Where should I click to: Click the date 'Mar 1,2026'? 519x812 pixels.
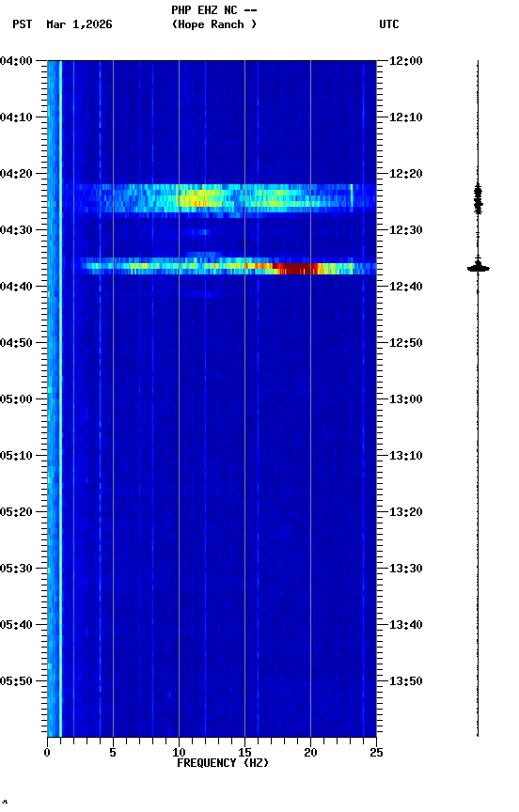point(79,24)
